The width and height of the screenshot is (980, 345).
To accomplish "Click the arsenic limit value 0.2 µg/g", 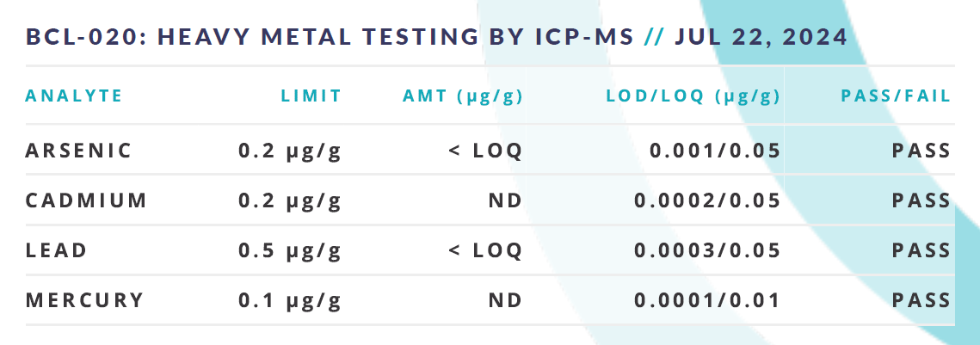I will point(290,151).
